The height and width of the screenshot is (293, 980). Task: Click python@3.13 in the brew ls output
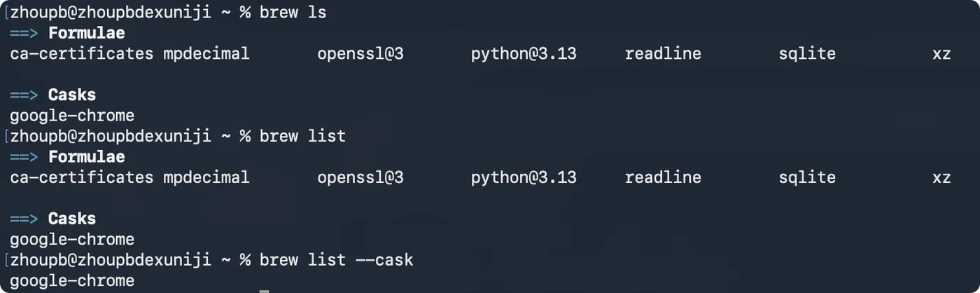524,53
